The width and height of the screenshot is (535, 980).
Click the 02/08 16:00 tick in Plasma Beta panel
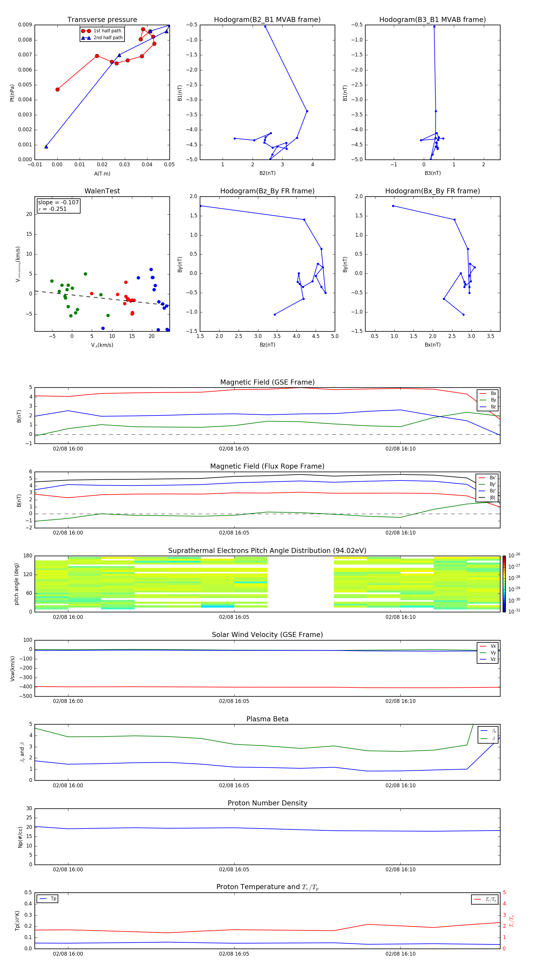coord(68,785)
